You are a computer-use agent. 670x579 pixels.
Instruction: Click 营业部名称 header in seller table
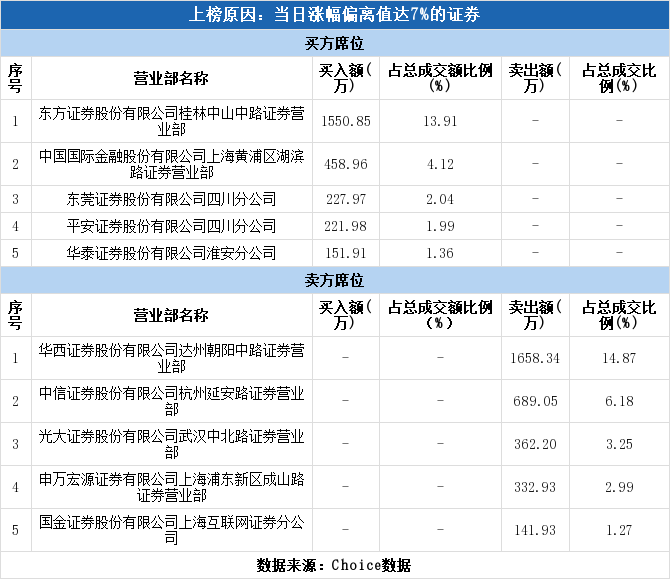click(x=171, y=315)
